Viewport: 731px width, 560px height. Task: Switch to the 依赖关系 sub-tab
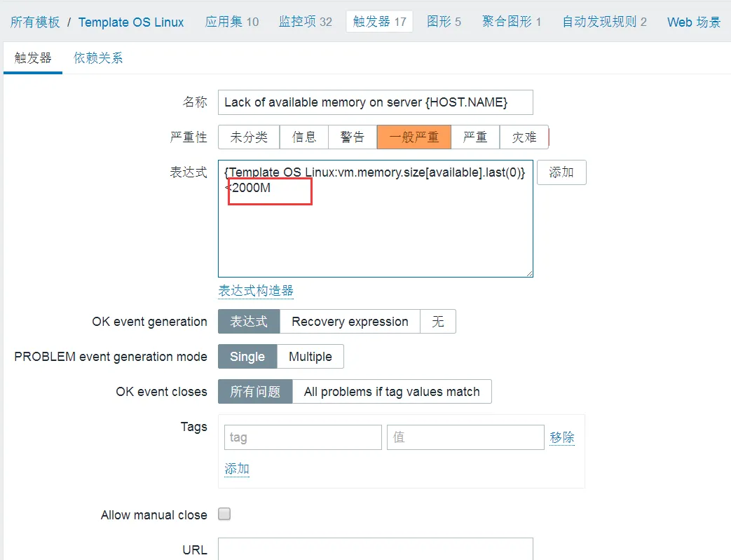(x=98, y=58)
